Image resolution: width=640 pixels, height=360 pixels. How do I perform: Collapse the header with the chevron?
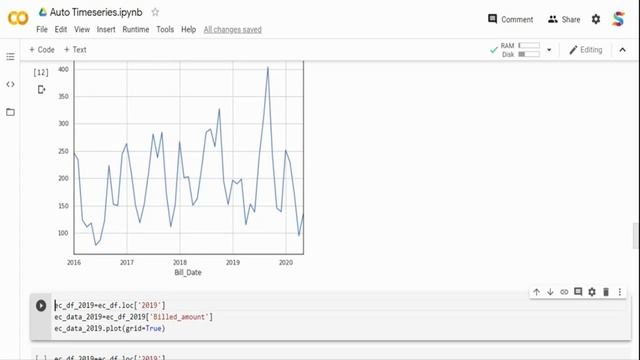(x=622, y=50)
